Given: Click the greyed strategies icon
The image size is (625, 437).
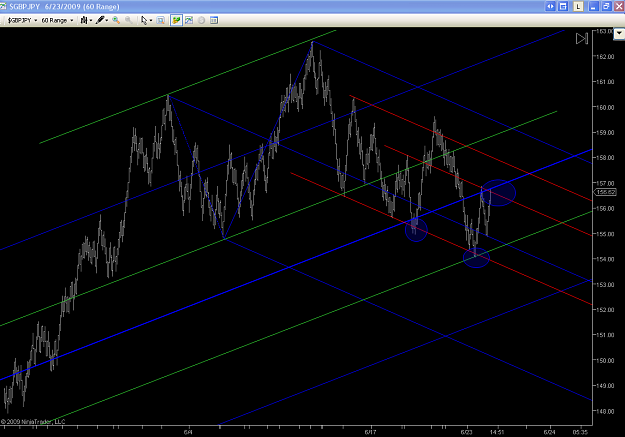Looking at the screenshot, I should point(201,20).
